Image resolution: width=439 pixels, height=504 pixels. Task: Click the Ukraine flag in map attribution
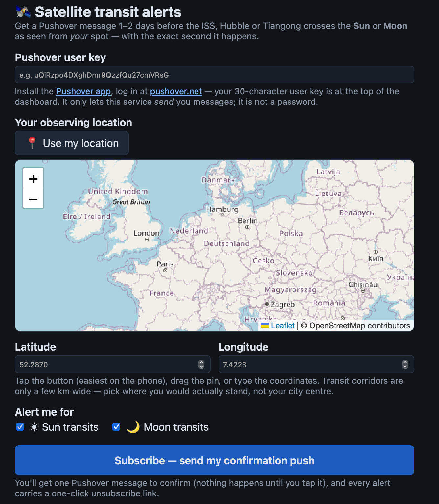pos(265,326)
